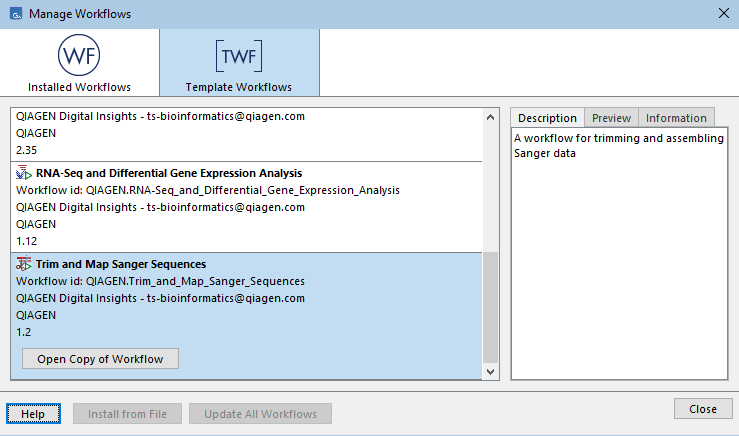Click the RNA-Seq workflow icon
Image resolution: width=739 pixels, height=436 pixels.
[24, 173]
